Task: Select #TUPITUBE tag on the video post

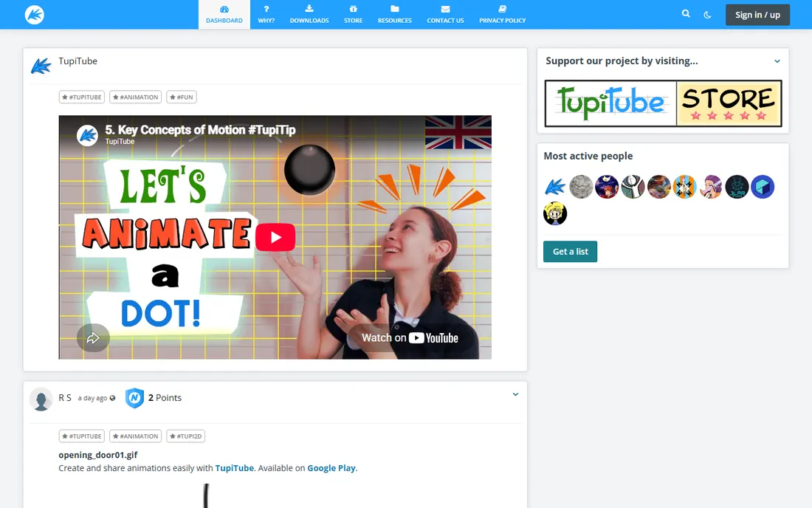Action: coord(82,97)
